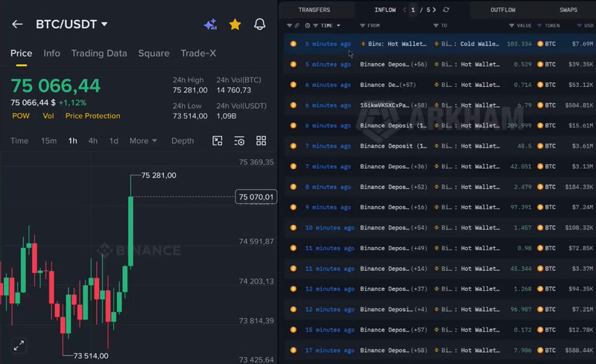Toggle the Price Protection tag
This screenshot has width=596, height=364.
[x=92, y=116]
